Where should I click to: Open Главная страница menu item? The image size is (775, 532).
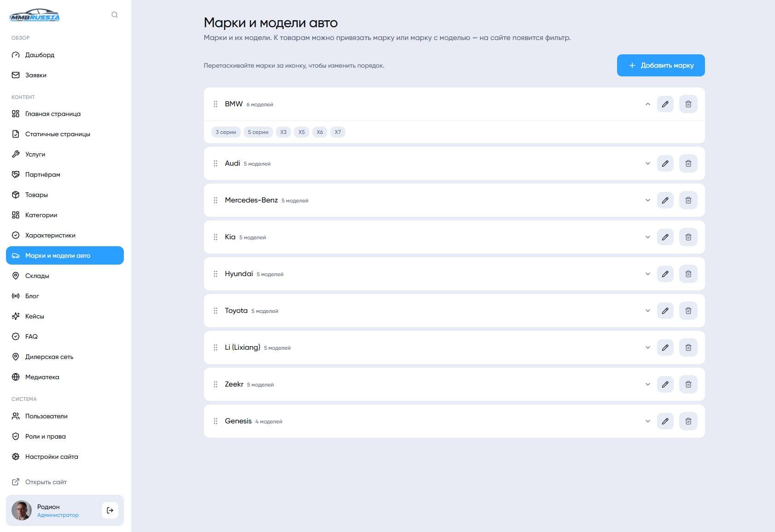tap(65, 114)
